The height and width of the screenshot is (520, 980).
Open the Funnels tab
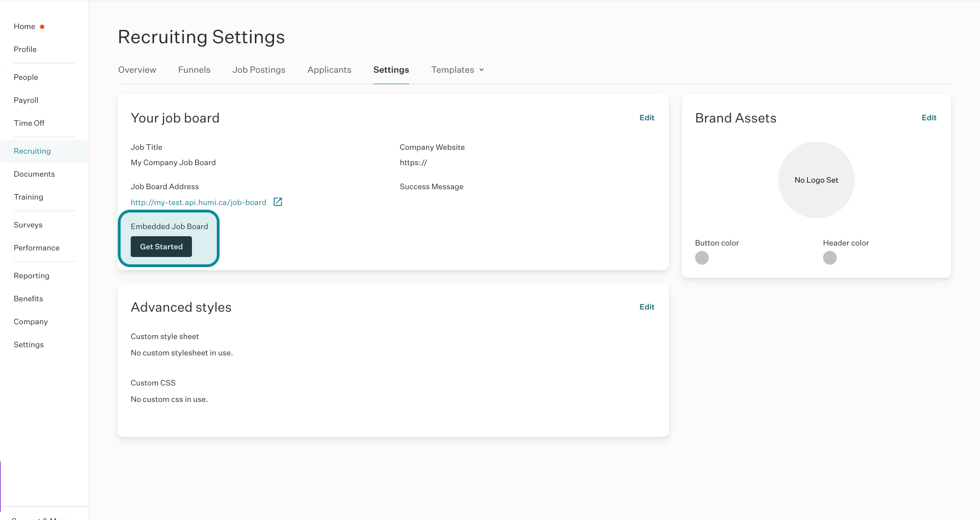pyautogui.click(x=194, y=70)
